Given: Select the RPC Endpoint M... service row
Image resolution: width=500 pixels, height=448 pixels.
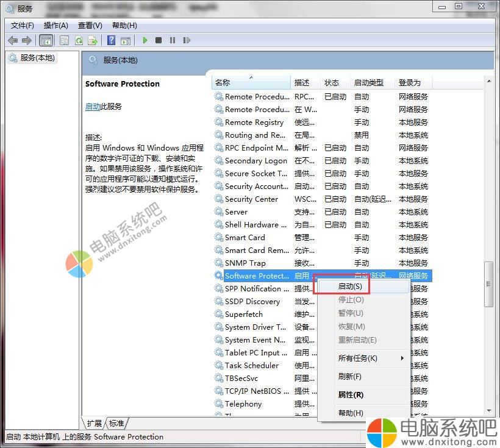Looking at the screenshot, I should pyautogui.click(x=322, y=148).
